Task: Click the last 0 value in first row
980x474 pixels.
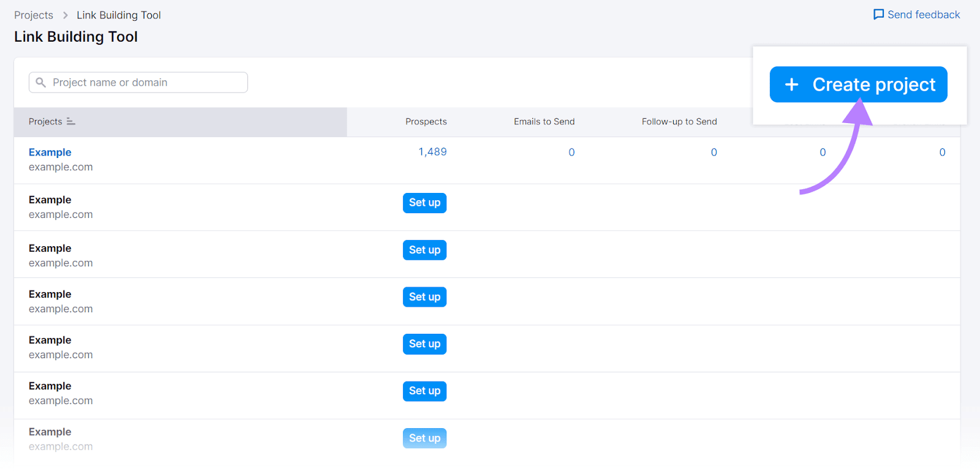Action: [x=942, y=152]
